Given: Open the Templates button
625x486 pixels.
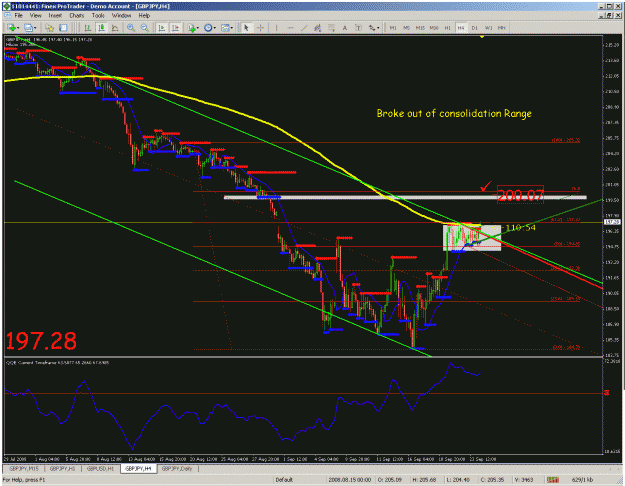Looking at the screenshot, I should (x=225, y=28).
